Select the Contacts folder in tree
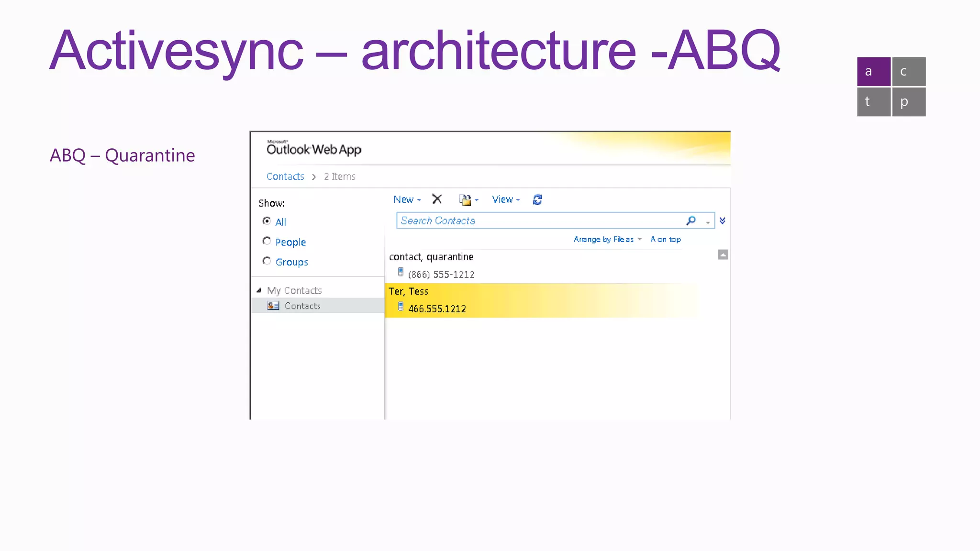The width and height of the screenshot is (980, 551). pyautogui.click(x=318, y=306)
